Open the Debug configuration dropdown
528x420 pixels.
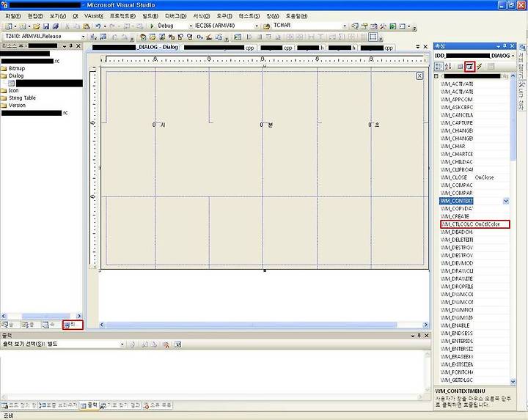(191, 26)
